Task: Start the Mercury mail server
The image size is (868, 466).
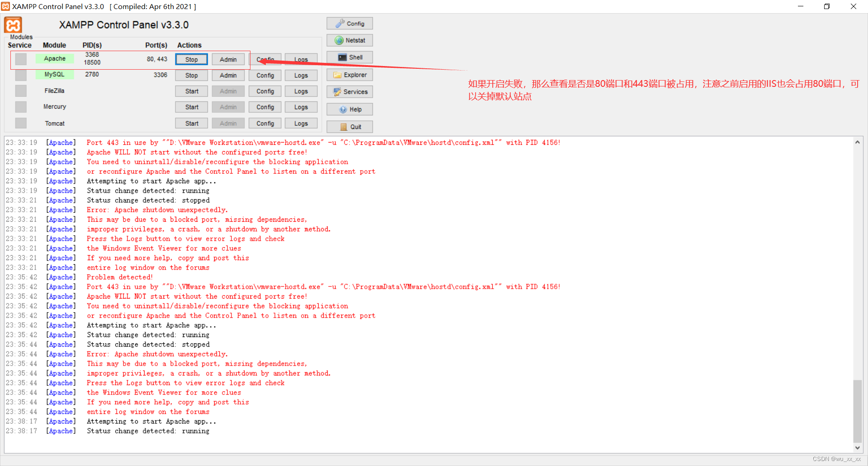Action: (191, 107)
